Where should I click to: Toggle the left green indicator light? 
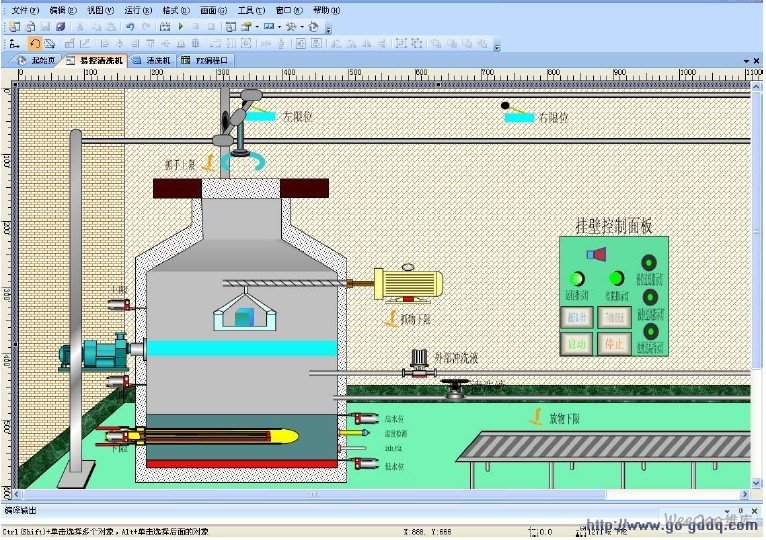coord(577,278)
